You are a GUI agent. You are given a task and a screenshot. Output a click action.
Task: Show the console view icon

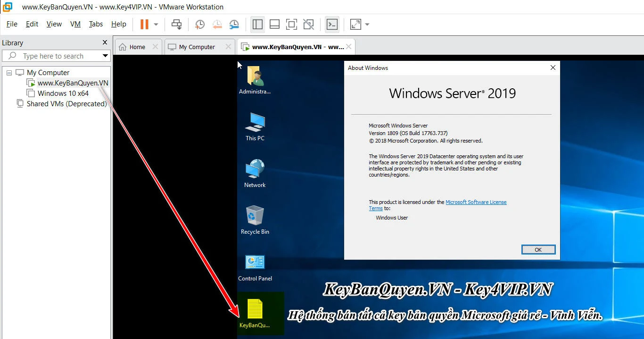pyautogui.click(x=332, y=24)
